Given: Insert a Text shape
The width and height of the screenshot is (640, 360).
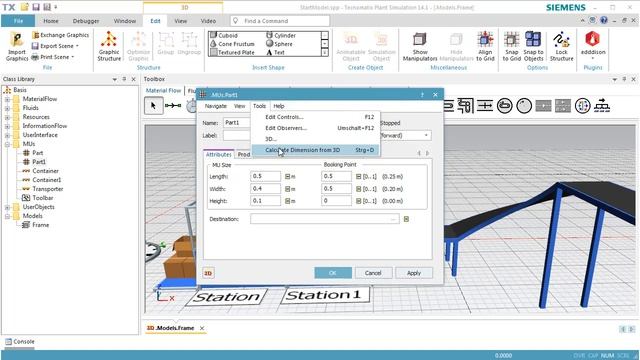Looking at the screenshot, I should 275,52.
